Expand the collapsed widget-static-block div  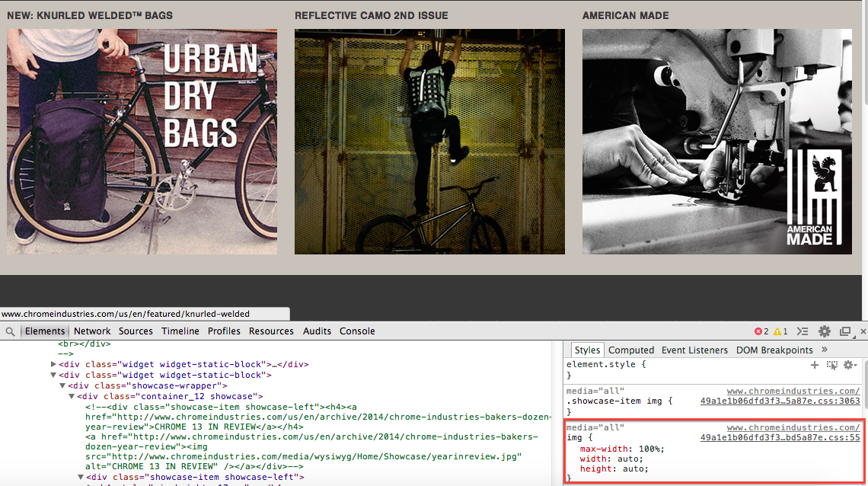click(x=53, y=364)
